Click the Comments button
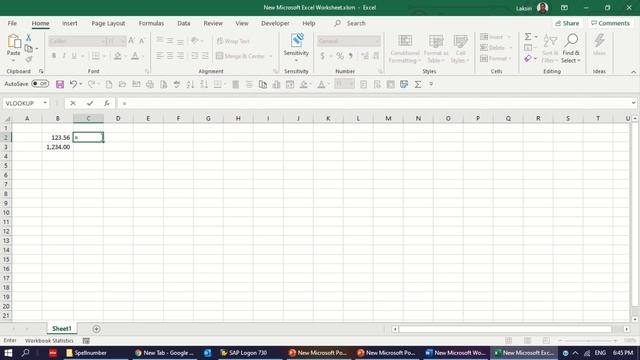The height and width of the screenshot is (360, 640). pos(610,23)
